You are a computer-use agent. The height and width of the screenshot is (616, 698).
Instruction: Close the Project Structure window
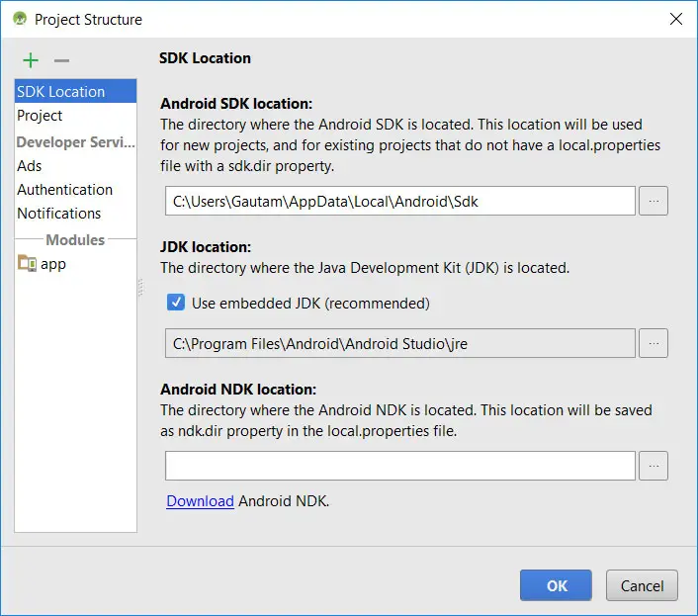point(675,19)
